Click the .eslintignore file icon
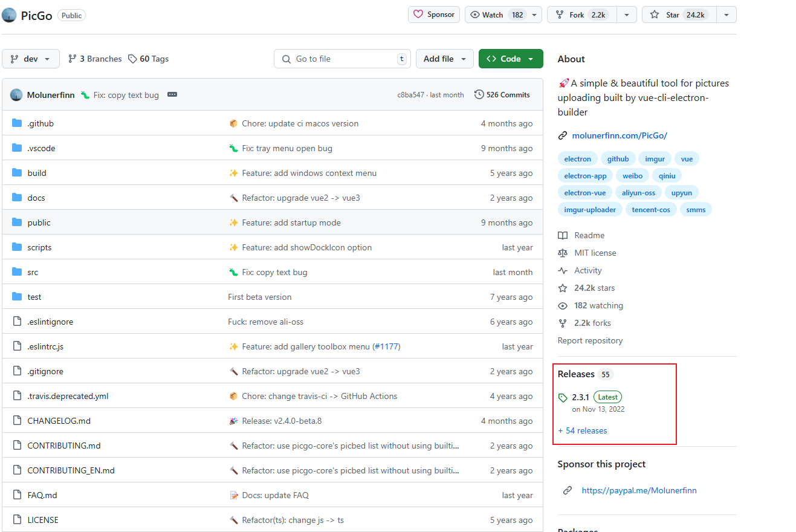The width and height of the screenshot is (796, 532). point(17,322)
